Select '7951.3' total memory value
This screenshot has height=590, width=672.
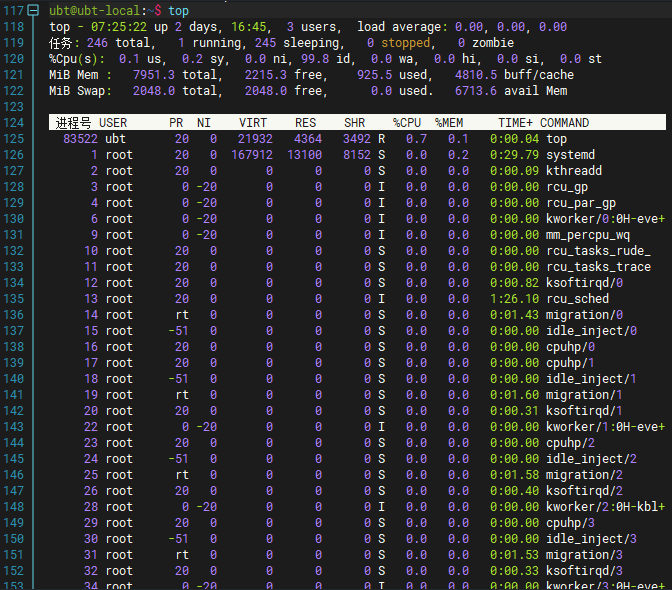pyautogui.click(x=154, y=75)
